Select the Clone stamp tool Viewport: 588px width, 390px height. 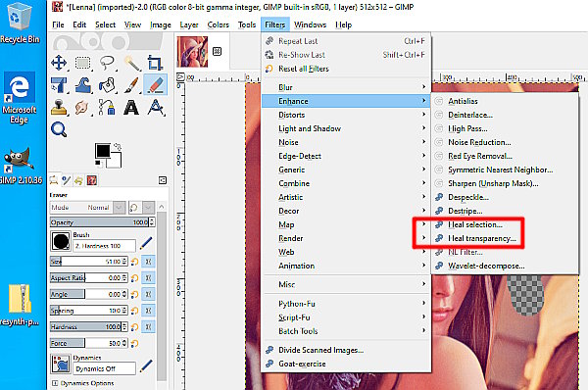click(59, 108)
